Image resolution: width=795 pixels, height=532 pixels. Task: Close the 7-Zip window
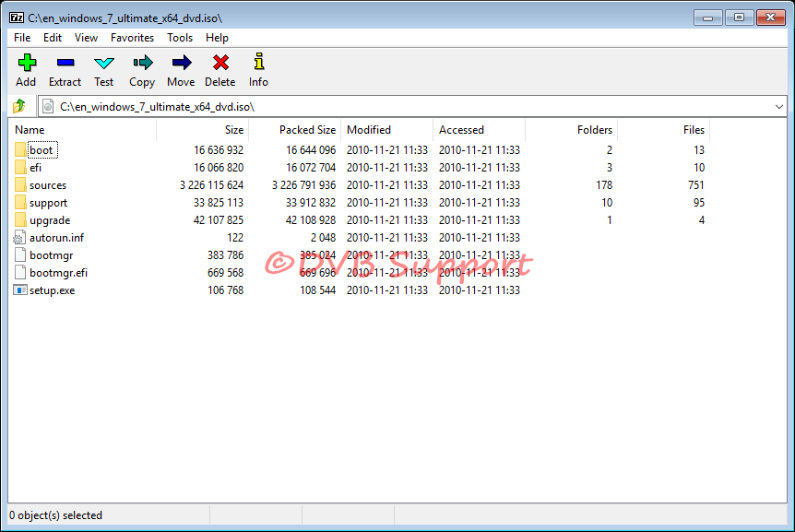click(x=771, y=18)
